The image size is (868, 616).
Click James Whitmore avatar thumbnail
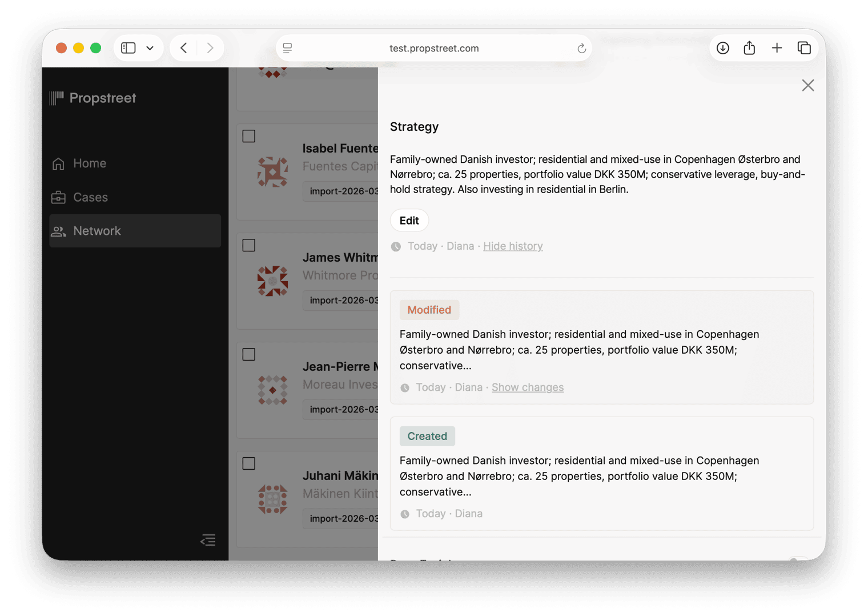272,281
